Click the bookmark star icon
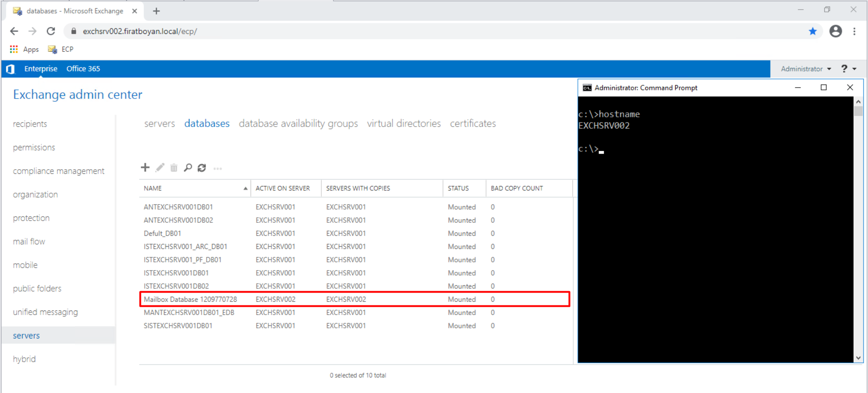 pos(813,31)
